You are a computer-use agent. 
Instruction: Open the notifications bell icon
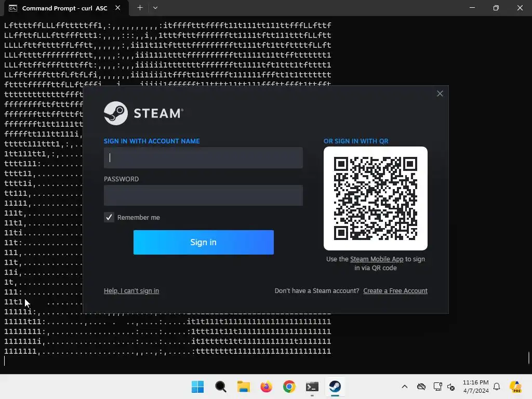(x=497, y=387)
